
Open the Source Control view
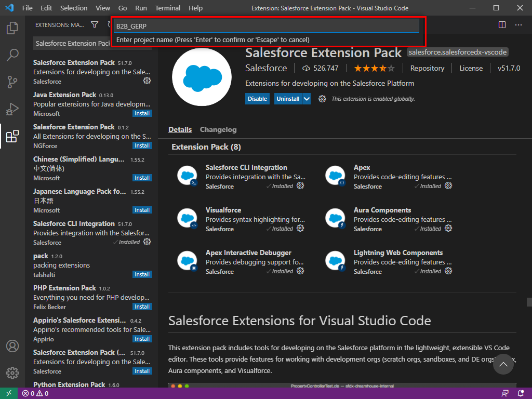click(12, 82)
